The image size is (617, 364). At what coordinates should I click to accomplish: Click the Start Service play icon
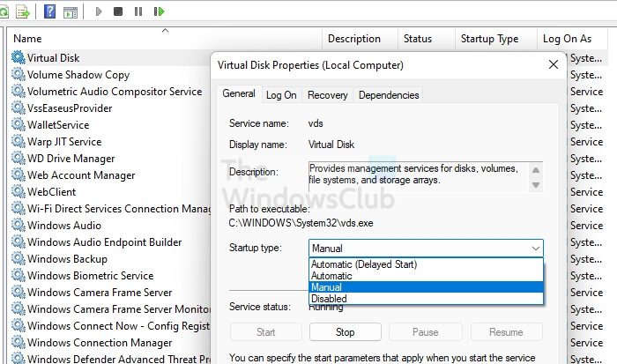pos(99,11)
